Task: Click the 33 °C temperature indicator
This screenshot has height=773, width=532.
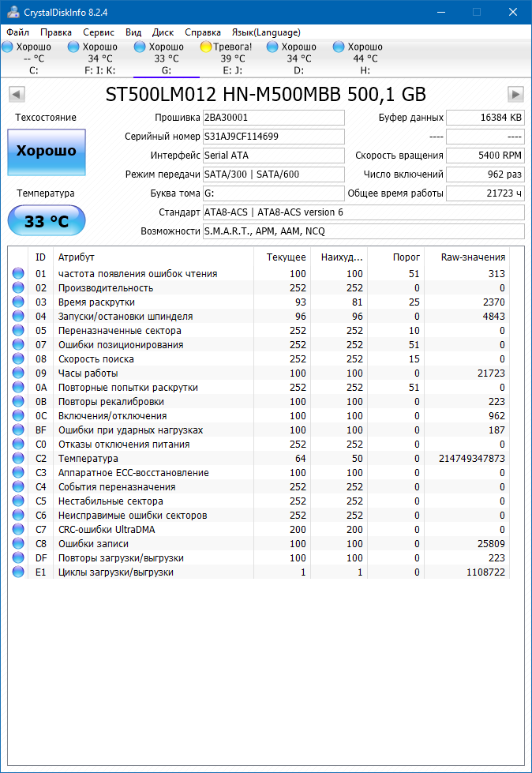Action: click(46, 221)
